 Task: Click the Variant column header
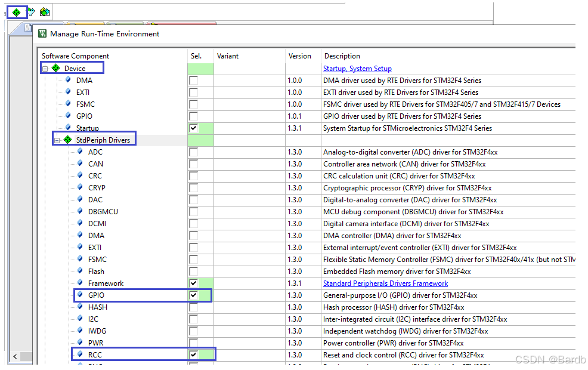click(228, 56)
